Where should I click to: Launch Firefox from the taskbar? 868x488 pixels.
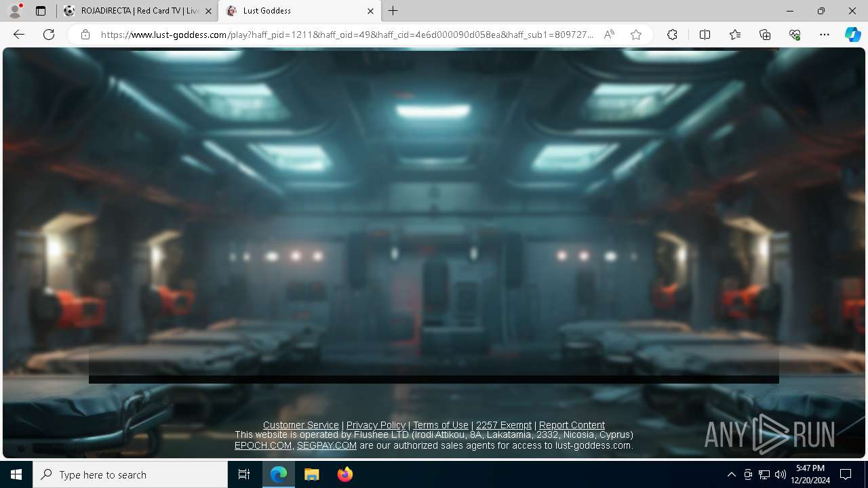point(345,474)
